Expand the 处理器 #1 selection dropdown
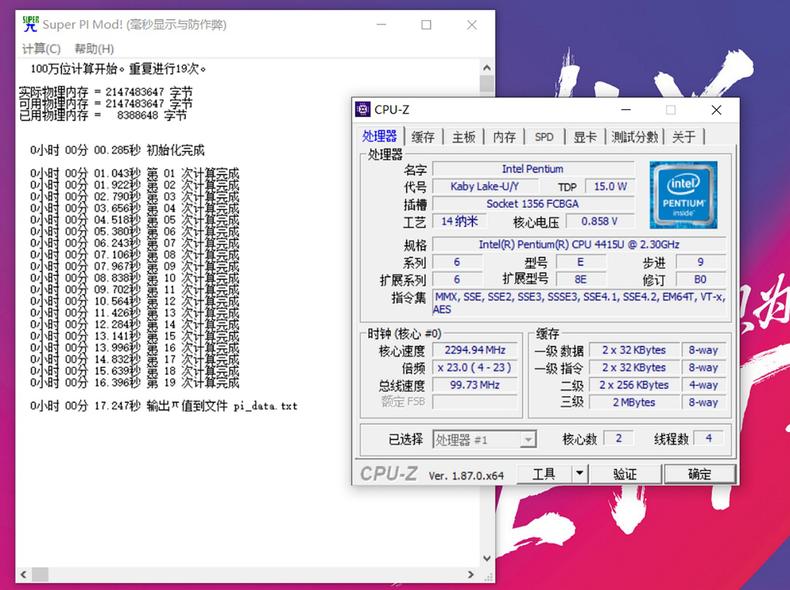The height and width of the screenshot is (590, 790). [x=527, y=439]
